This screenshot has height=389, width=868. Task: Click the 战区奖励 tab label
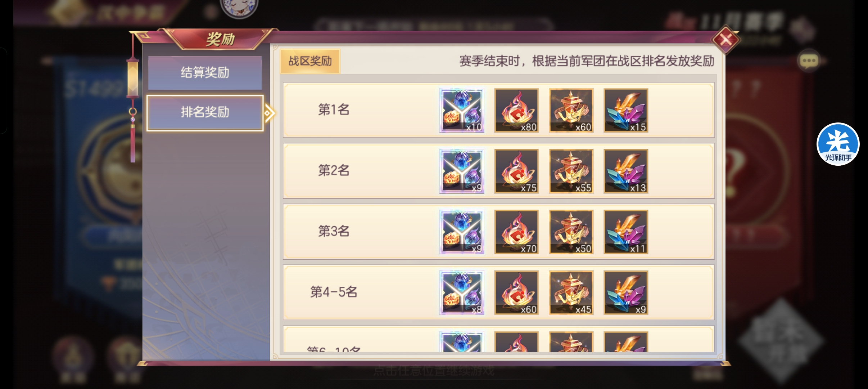[x=310, y=61]
